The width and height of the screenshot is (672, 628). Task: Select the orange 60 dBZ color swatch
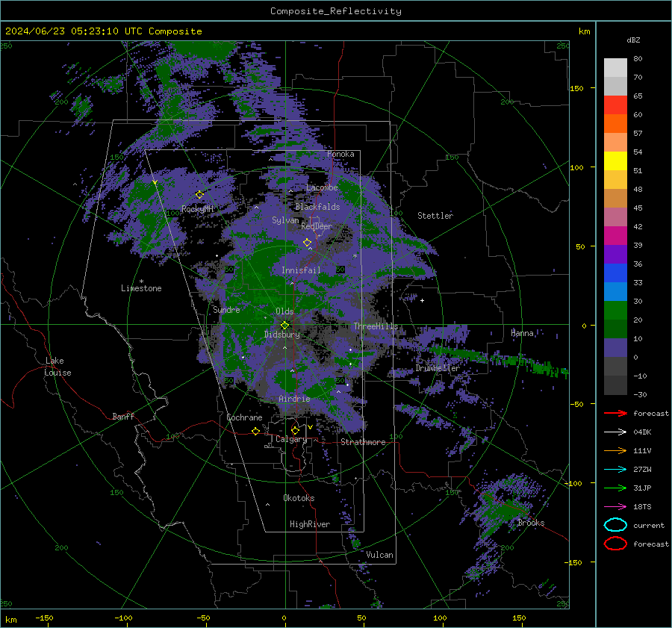pos(615,123)
